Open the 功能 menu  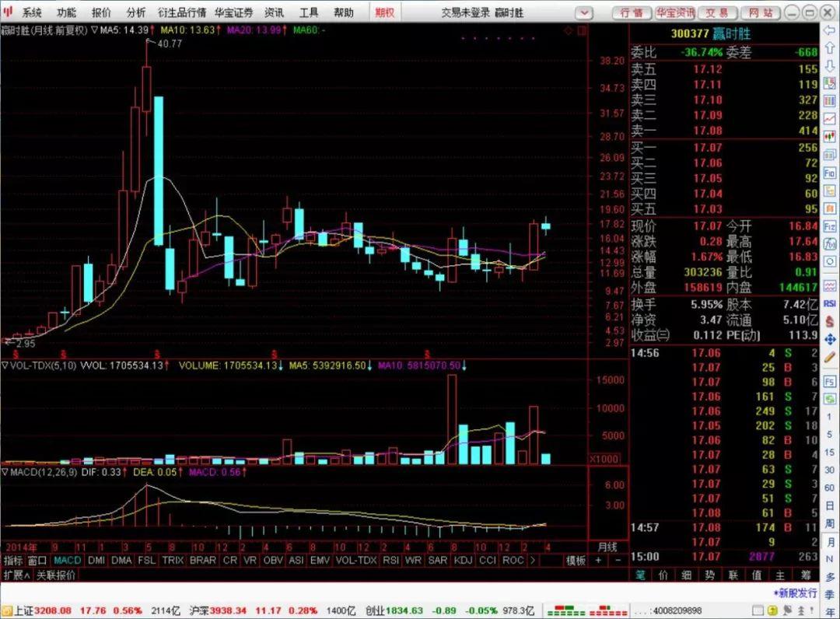(66, 12)
